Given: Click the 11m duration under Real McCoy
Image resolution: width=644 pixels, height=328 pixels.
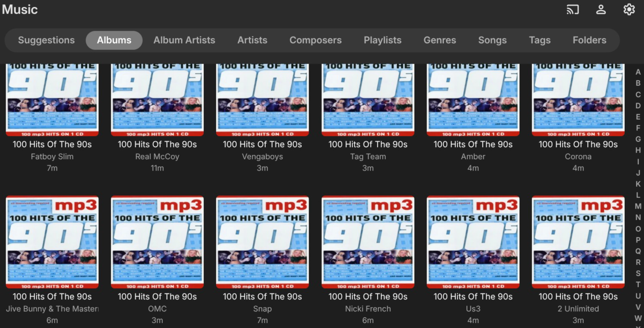Looking at the screenshot, I should point(157,168).
